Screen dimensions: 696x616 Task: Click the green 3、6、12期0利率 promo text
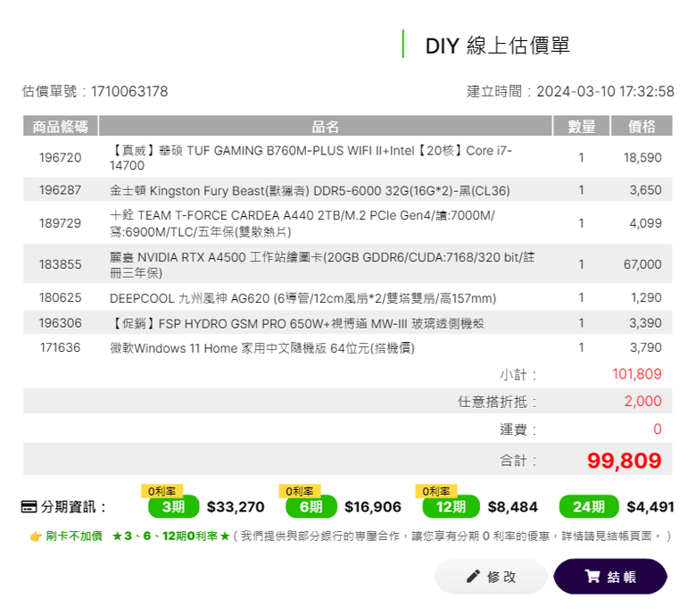pos(171,537)
